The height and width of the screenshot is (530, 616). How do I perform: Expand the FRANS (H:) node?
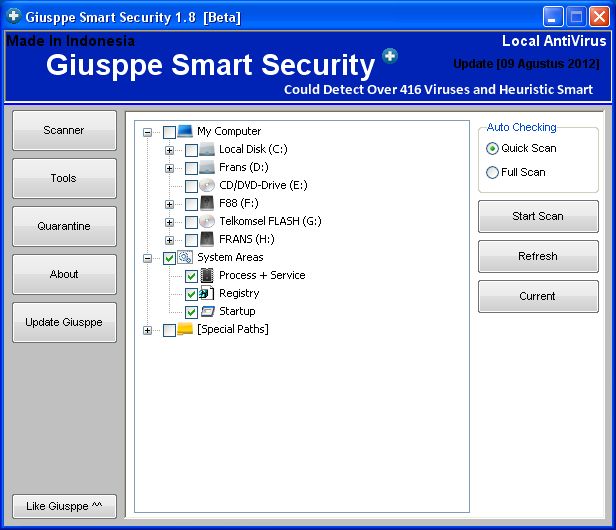coord(169,240)
